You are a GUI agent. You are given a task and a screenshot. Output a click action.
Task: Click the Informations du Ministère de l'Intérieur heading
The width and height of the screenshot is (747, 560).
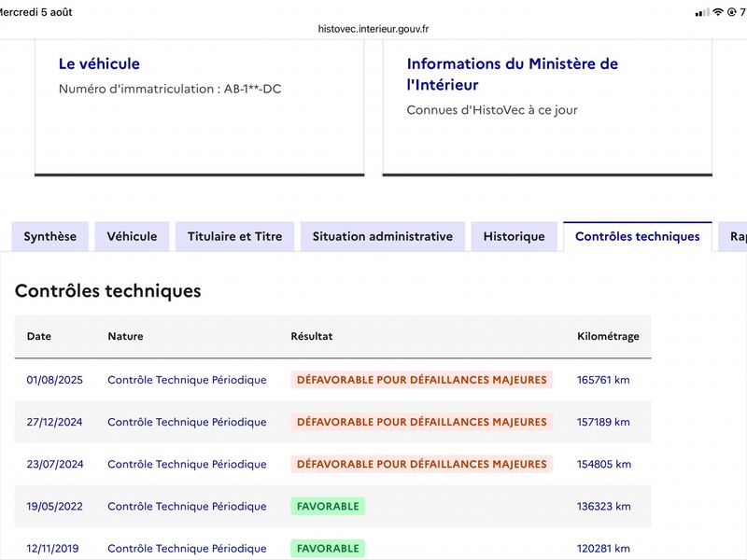click(512, 75)
